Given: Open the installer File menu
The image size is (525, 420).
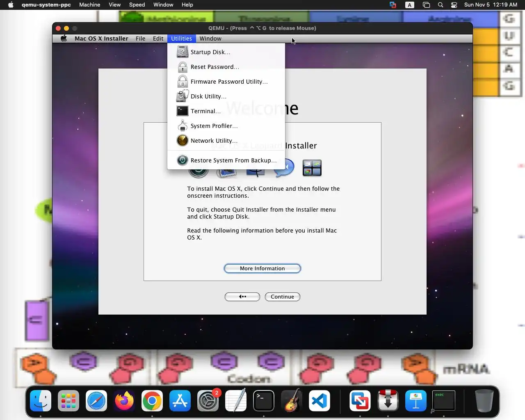Looking at the screenshot, I should [140, 39].
